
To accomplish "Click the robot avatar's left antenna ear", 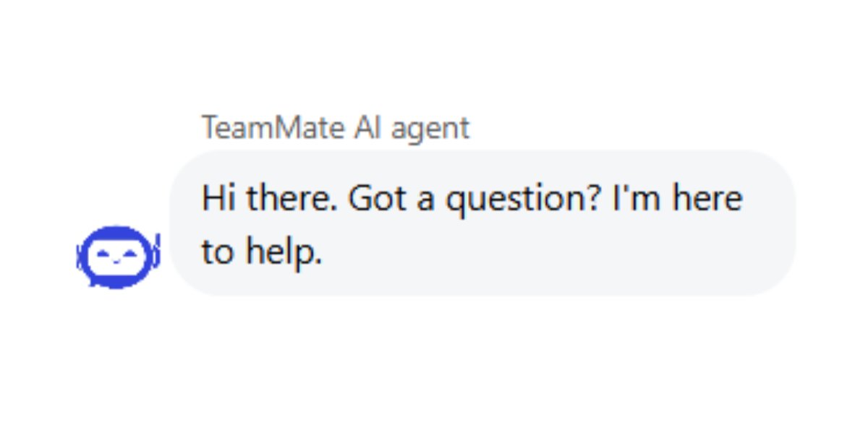I will click(80, 257).
